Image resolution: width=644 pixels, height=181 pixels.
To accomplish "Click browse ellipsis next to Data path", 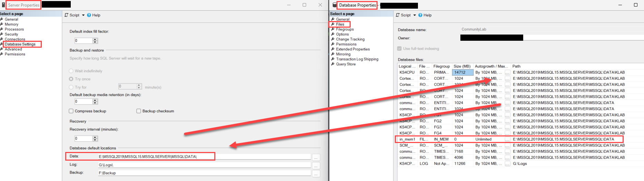I will click(316, 157).
